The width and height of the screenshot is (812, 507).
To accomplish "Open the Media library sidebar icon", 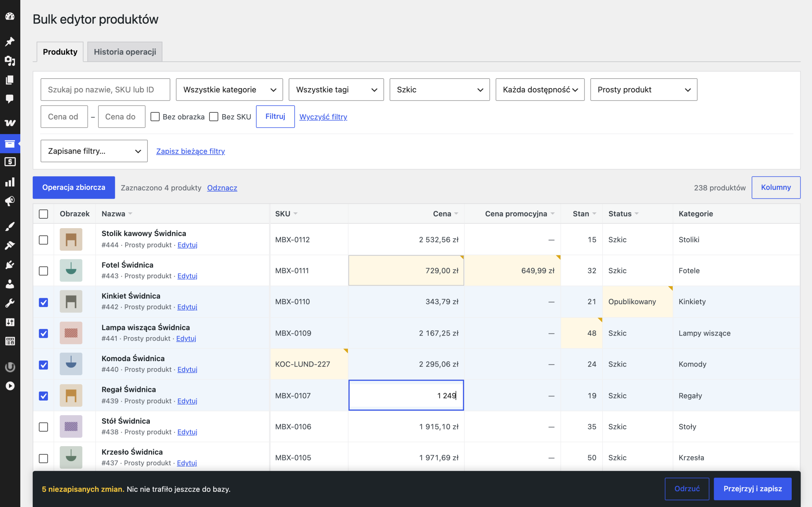I will point(10,61).
